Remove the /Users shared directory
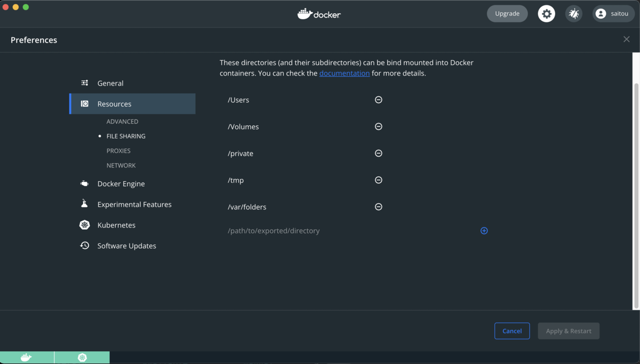 (379, 100)
